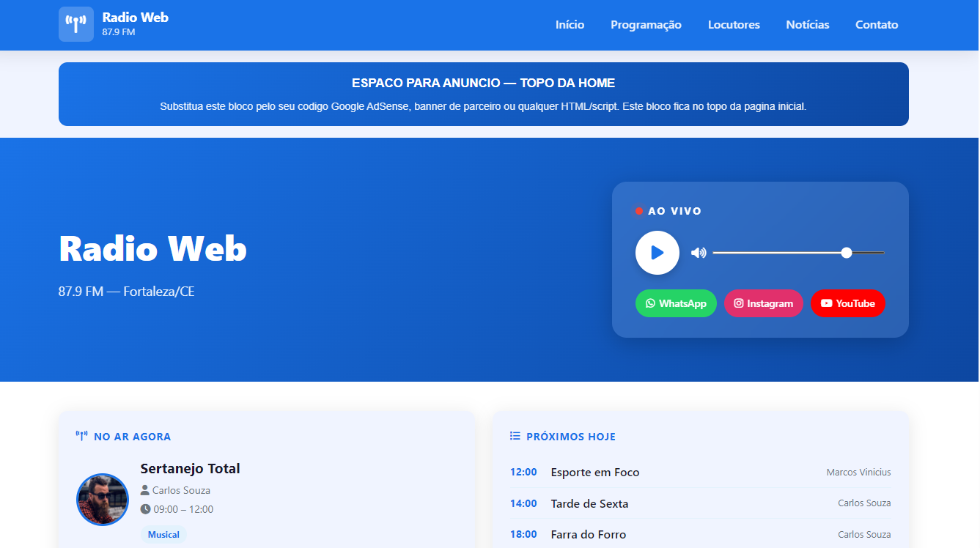Adjust the volume slider
The height and width of the screenshot is (548, 980).
798,253
